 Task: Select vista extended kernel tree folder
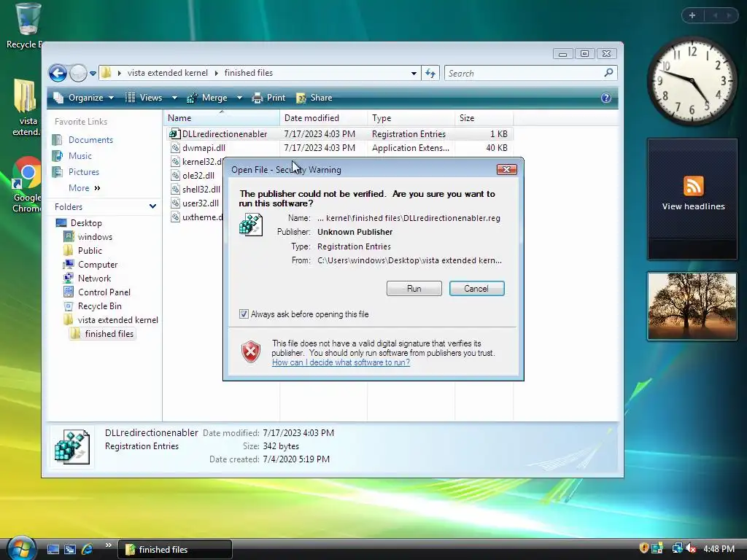pyautogui.click(x=117, y=320)
